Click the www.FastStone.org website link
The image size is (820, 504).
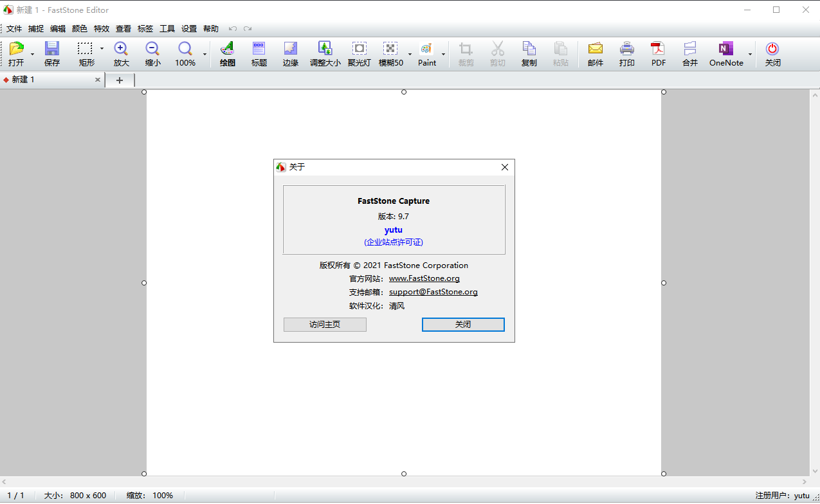coord(424,278)
